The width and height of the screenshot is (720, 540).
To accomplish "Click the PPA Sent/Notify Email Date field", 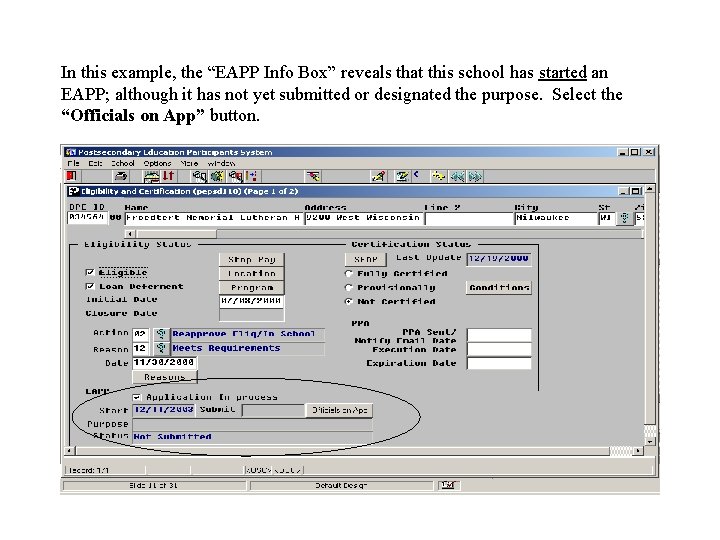I will [x=499, y=335].
